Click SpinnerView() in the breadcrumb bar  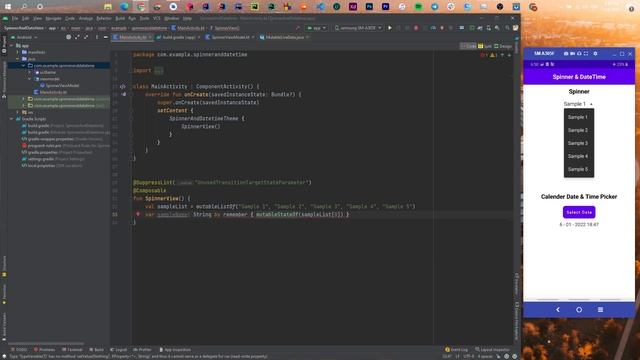225,28
